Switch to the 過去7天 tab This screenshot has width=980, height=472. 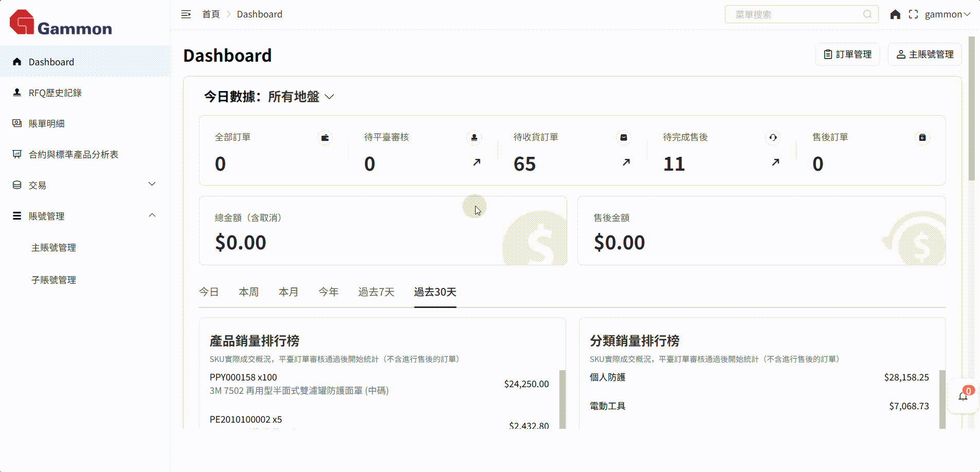[376, 292]
